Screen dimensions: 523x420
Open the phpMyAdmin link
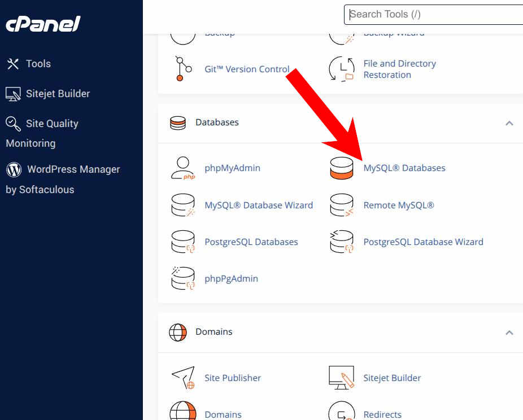click(x=233, y=168)
